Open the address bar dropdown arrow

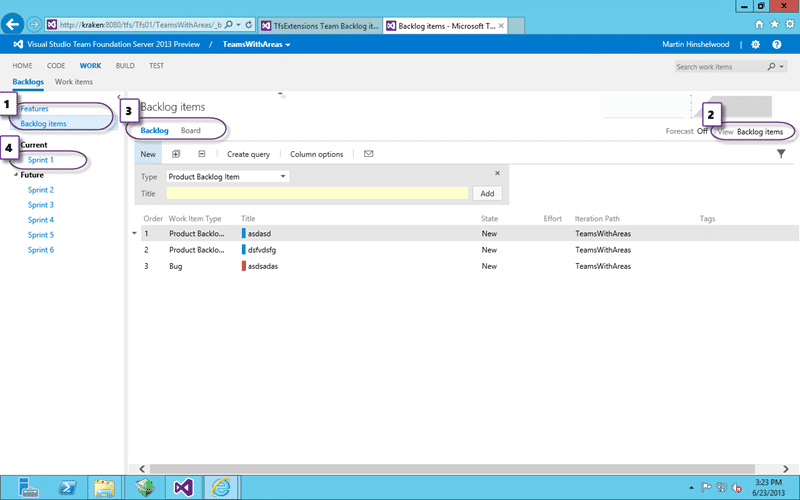click(x=238, y=24)
